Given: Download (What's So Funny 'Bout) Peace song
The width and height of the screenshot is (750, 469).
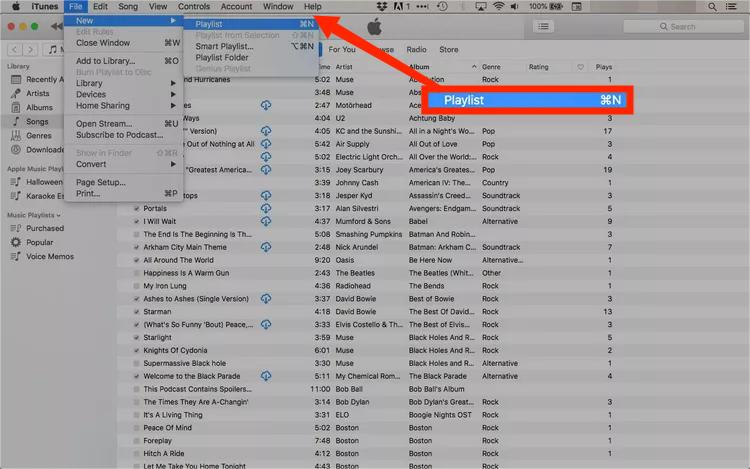Looking at the screenshot, I should click(x=266, y=325).
